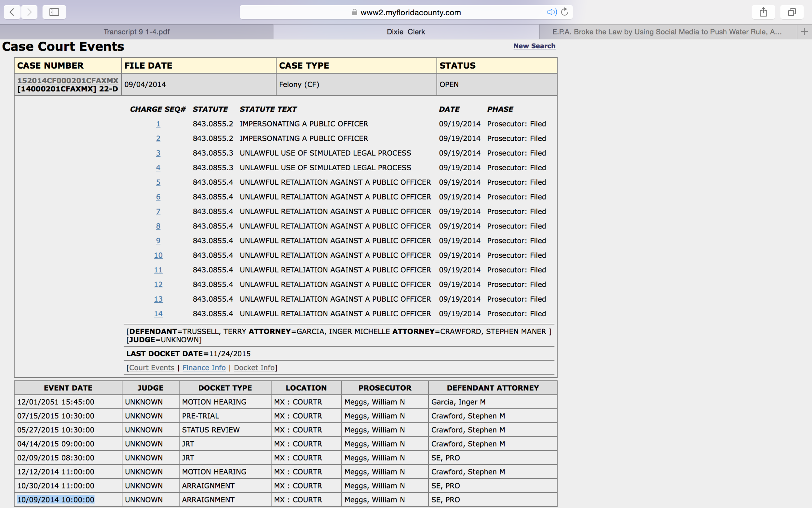Click highlighted event date 10/09/2014 10:00:00
Screen dimensions: 812x508
point(56,500)
